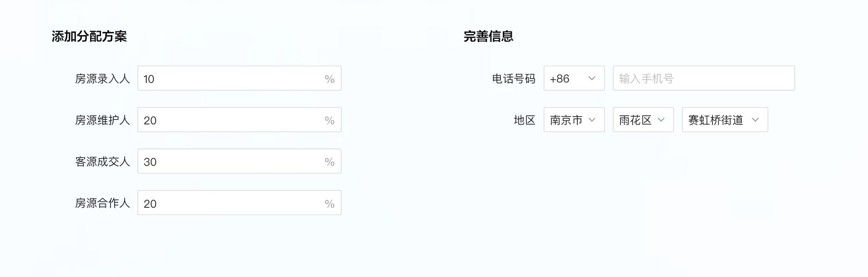
Task: Open the 南京市 city dropdown
Action: pyautogui.click(x=574, y=120)
